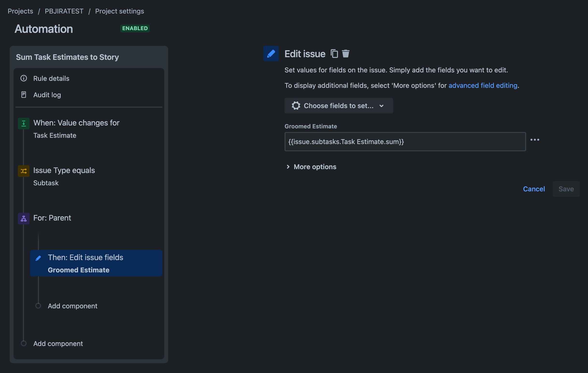Click the yellow Issue Type condition icon
This screenshot has width=588, height=373.
[x=24, y=171]
